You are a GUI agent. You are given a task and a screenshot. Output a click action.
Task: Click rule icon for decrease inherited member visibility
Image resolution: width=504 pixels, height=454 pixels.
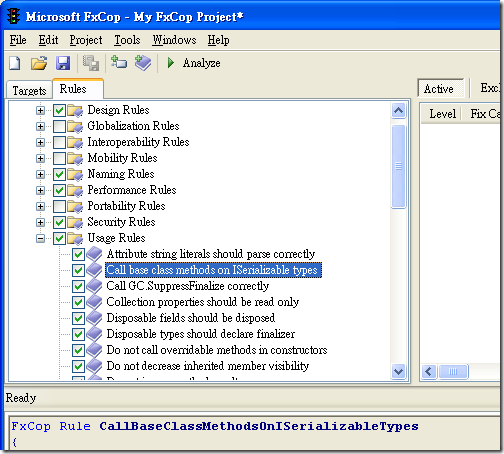pos(94,366)
